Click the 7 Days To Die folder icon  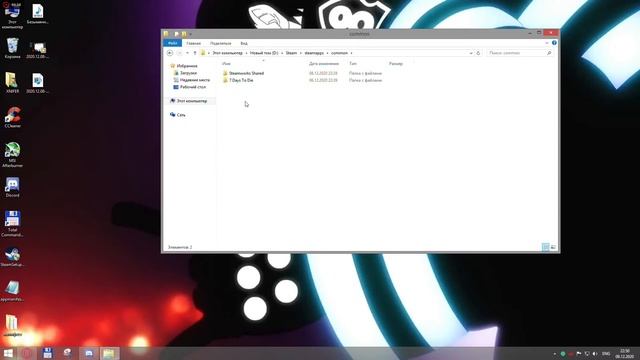pyautogui.click(x=225, y=80)
